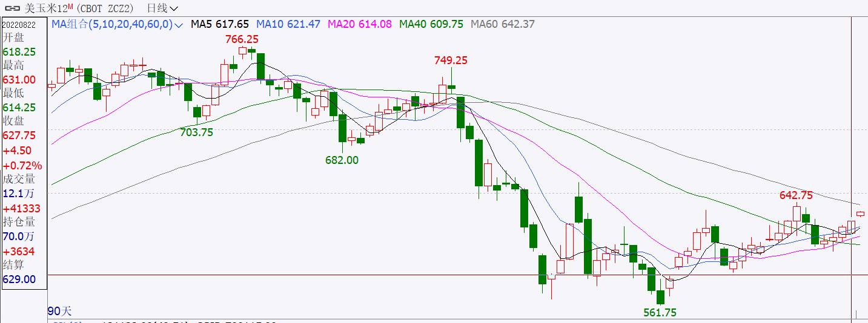Click the 766.25 high price annotation
Image resolution: width=868 pixels, height=323 pixels.
click(x=242, y=39)
